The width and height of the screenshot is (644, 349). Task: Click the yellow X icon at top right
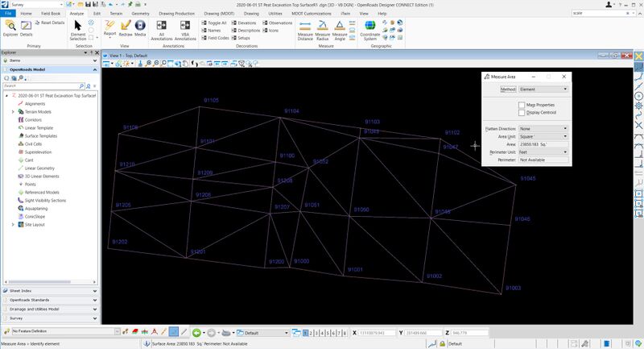pyautogui.click(x=638, y=56)
